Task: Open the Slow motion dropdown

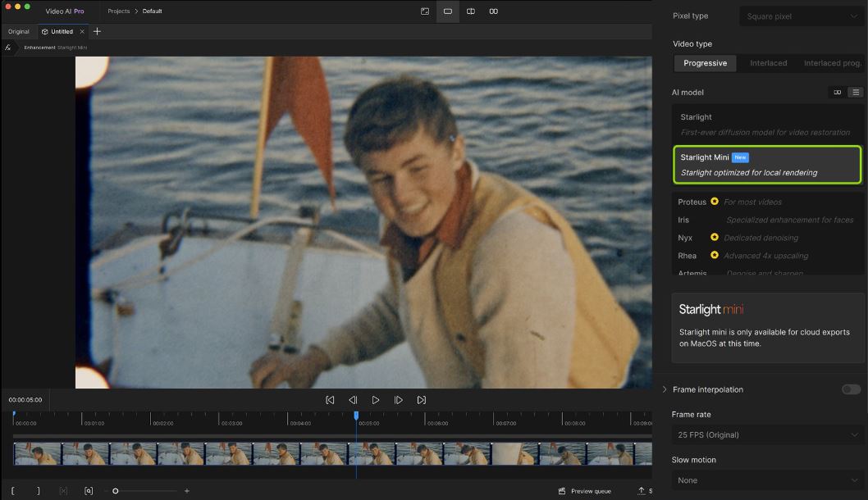Action: pos(767,480)
